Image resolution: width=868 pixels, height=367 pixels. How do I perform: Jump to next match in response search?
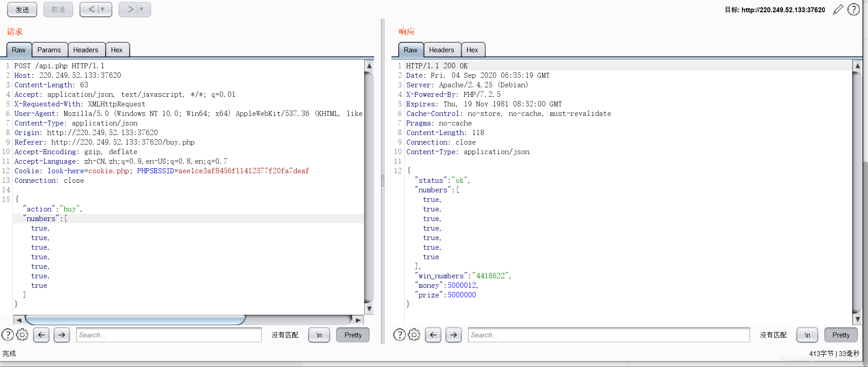[454, 335]
